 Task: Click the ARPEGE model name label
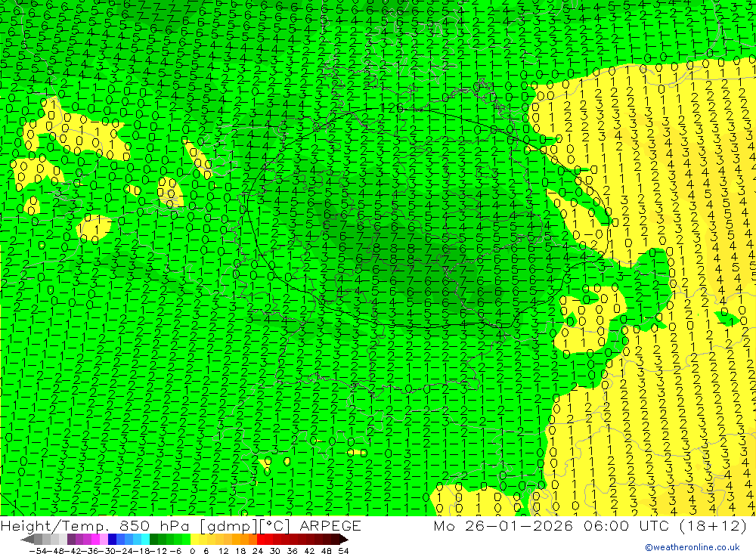[x=330, y=526]
